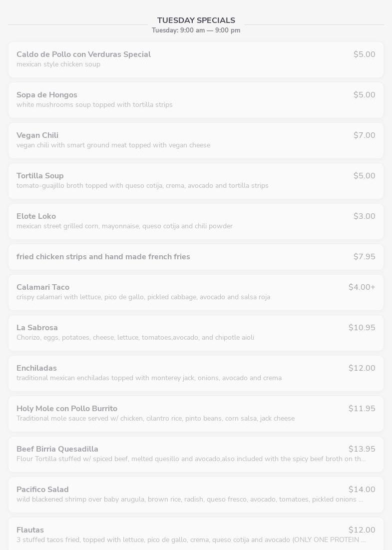392x550 pixels.
Task: Open fried chicken strips and french fries
Action: pos(196,257)
